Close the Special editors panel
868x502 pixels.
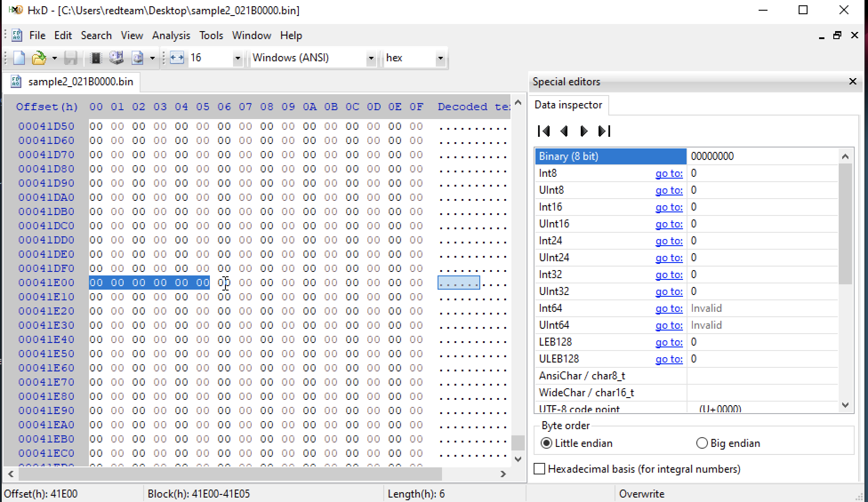click(x=852, y=82)
